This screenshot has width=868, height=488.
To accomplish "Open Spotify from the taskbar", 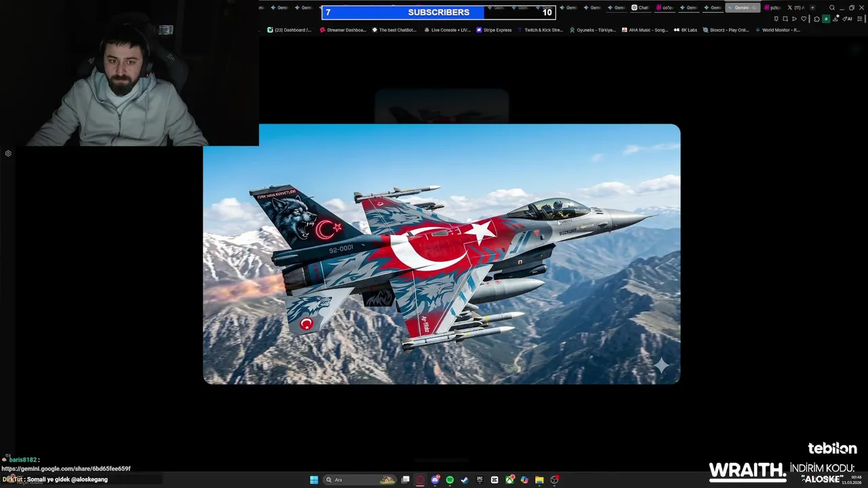I will click(450, 480).
